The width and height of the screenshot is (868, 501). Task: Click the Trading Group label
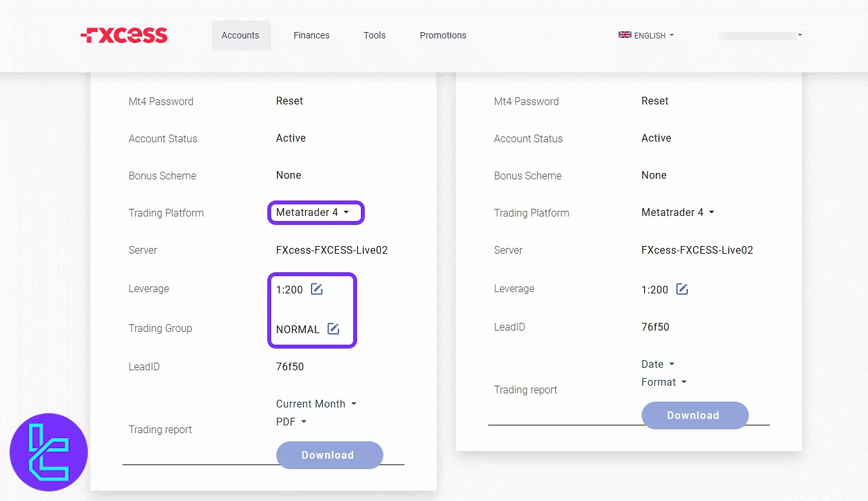click(x=160, y=328)
